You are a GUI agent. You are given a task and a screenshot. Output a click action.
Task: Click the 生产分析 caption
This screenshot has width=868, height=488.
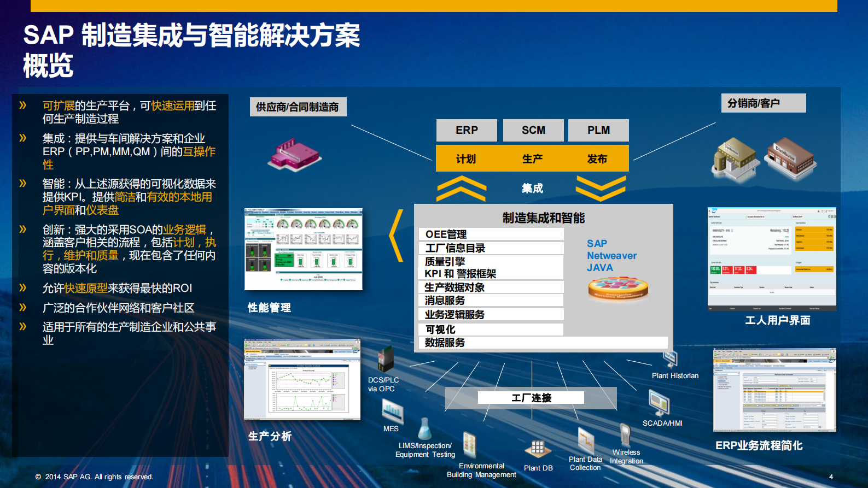coord(270,436)
